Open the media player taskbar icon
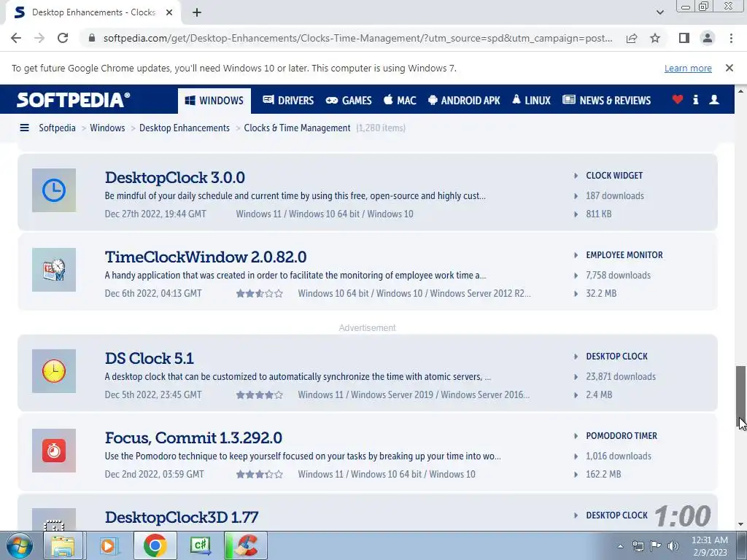This screenshot has height=560, width=747. 109,545
